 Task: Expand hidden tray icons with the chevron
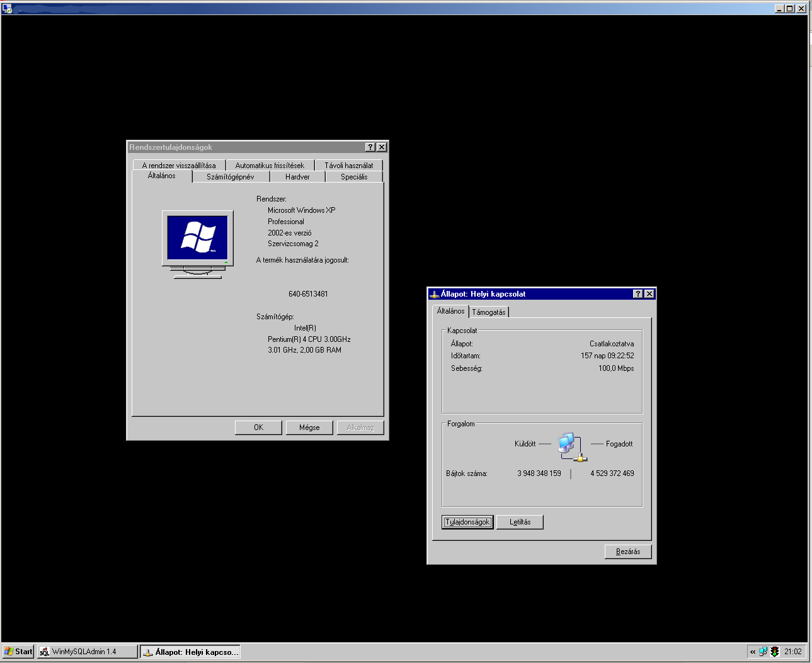752,652
